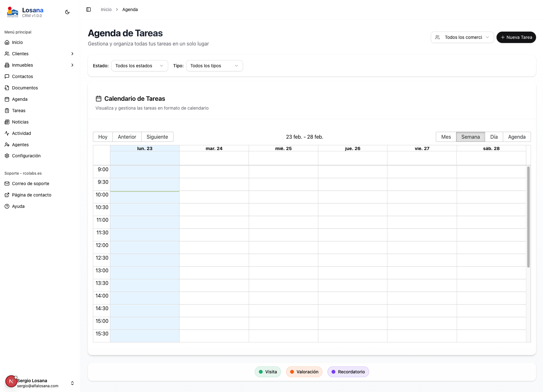The height and width of the screenshot is (392, 543).
Task: Go to Tareas in sidebar
Action: point(19,111)
